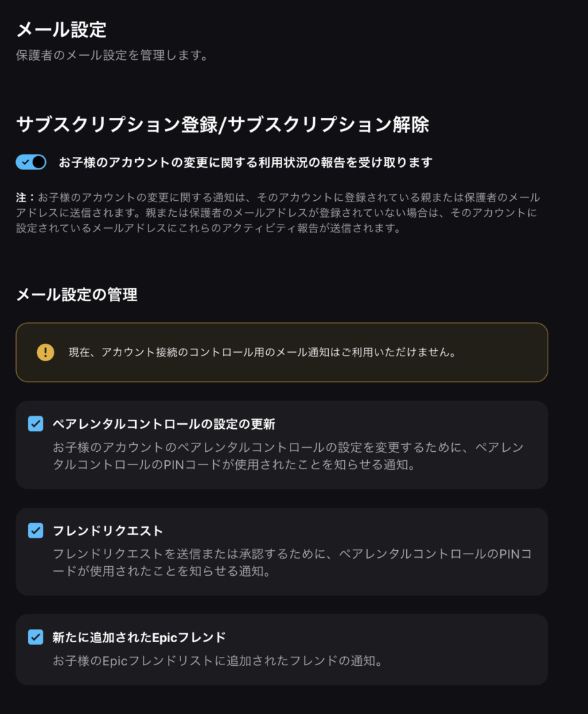
Task: Click the ペアレンタルコントロールの設定の更新 label text
Action: 169,424
